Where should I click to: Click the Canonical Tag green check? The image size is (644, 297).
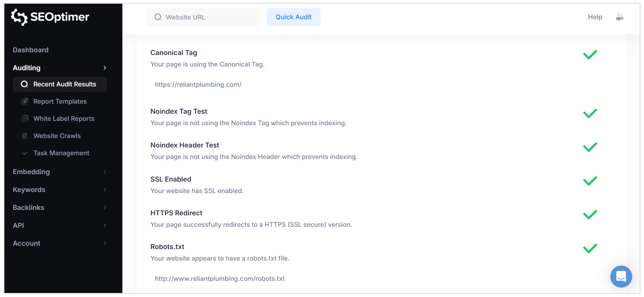coord(590,54)
